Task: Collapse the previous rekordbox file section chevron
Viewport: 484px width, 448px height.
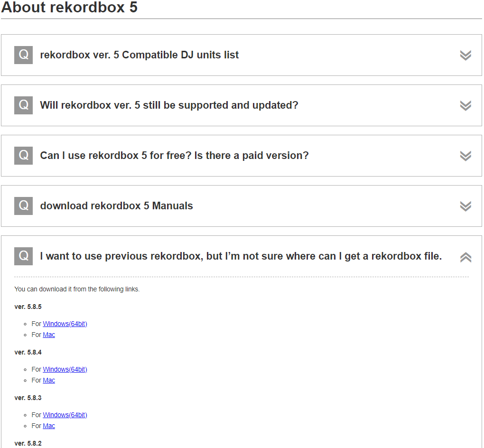Action: tap(465, 257)
